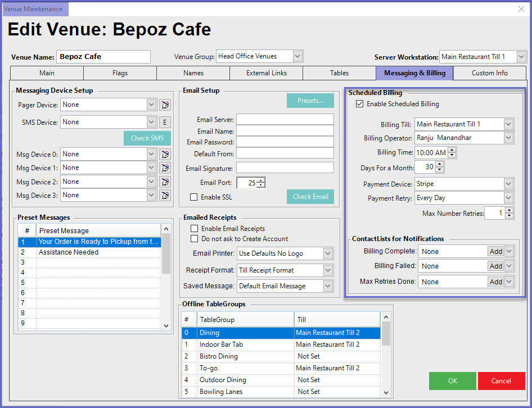Click the edit icon beside Msg Device 3
This screenshot has height=408, width=532.
point(165,196)
